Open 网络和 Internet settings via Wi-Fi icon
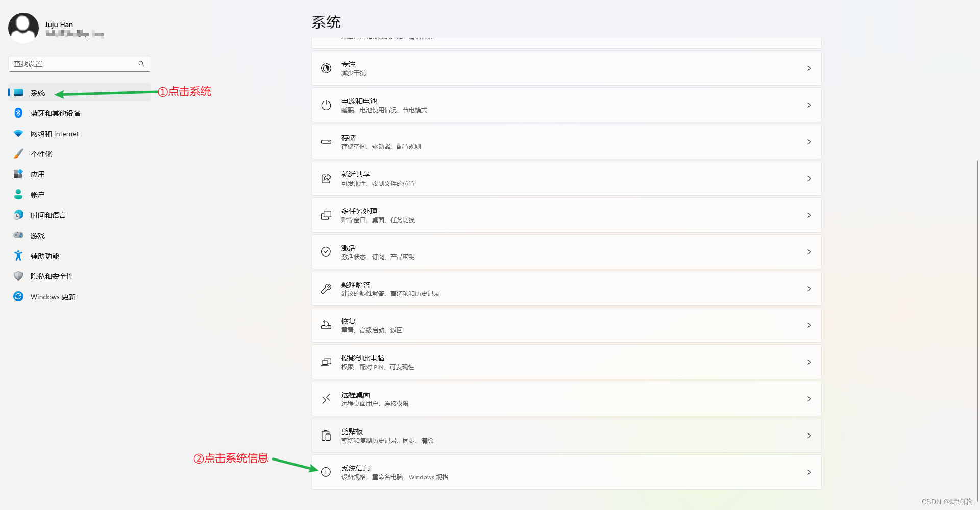This screenshot has width=980, height=510. pos(18,133)
